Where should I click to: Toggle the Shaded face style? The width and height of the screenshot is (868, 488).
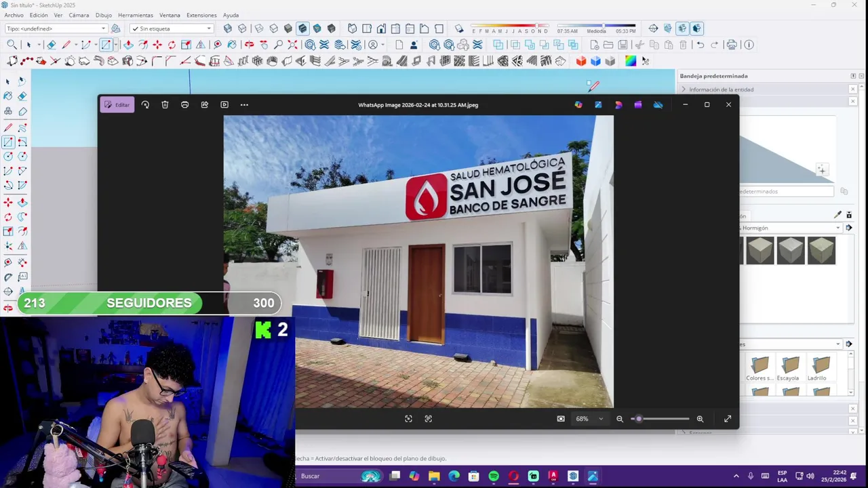coord(288,28)
